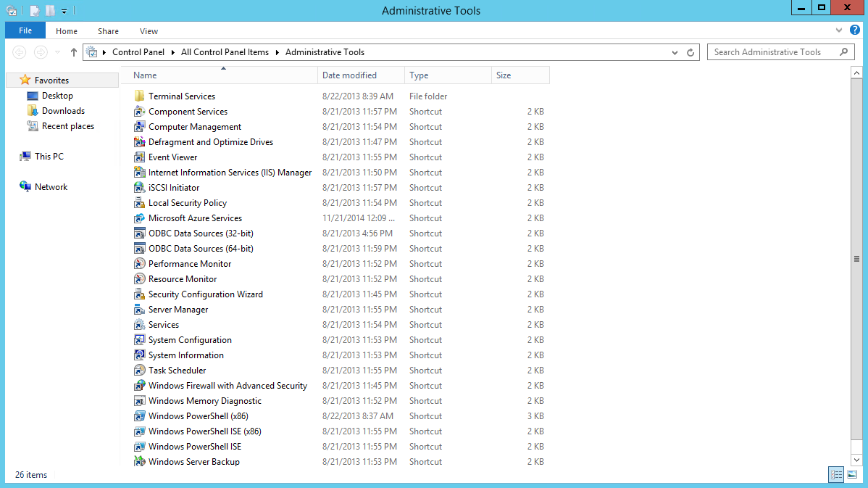Click the Windows PowerShell (x86) icon
The width and height of the screenshot is (868, 488).
pos(140,416)
